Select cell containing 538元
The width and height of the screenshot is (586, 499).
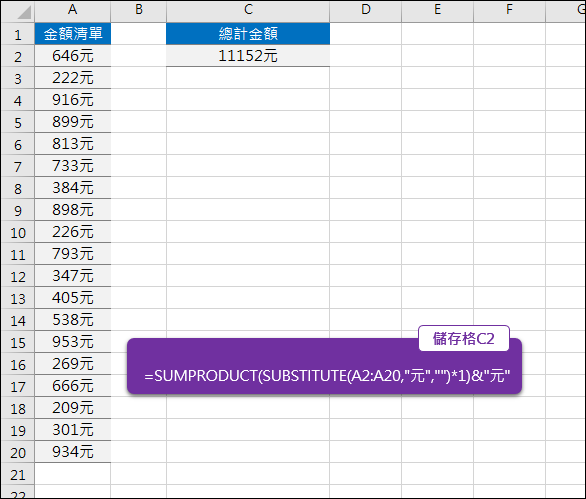(x=73, y=320)
